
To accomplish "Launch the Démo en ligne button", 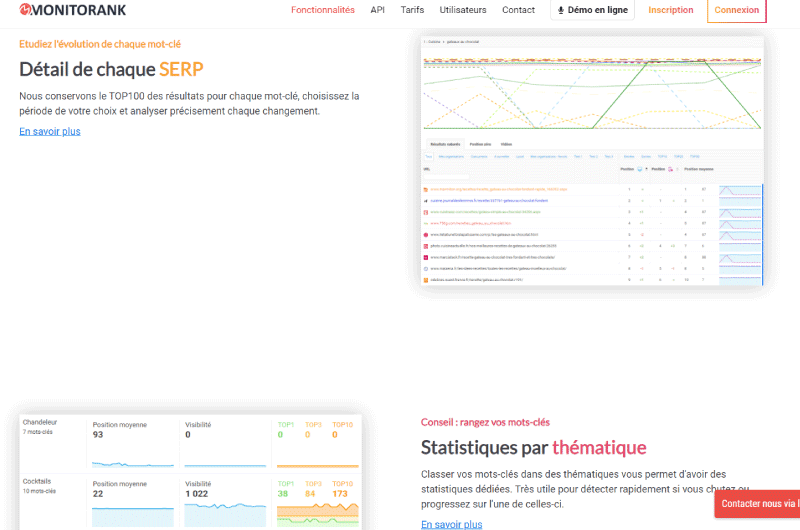I will point(592,10).
